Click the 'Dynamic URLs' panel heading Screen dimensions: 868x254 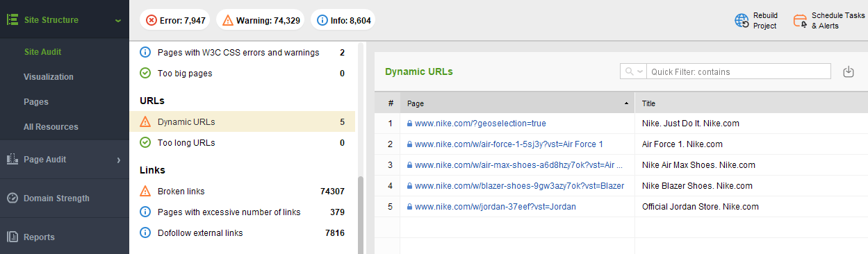(419, 71)
